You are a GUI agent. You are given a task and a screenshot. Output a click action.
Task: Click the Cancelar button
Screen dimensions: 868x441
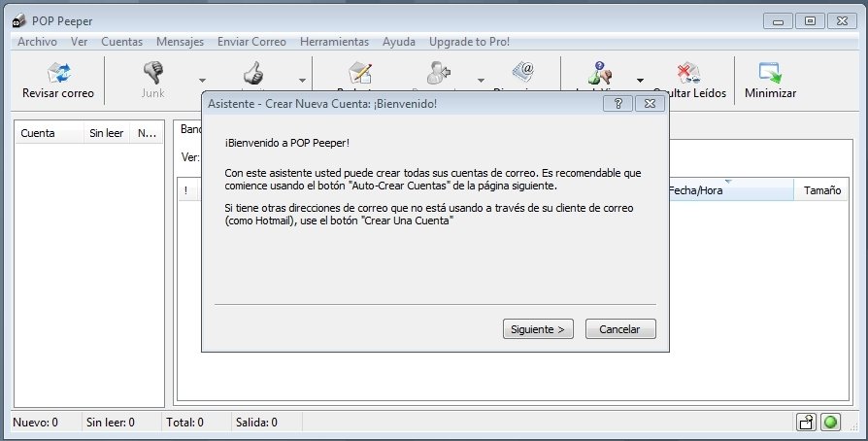[x=620, y=329]
